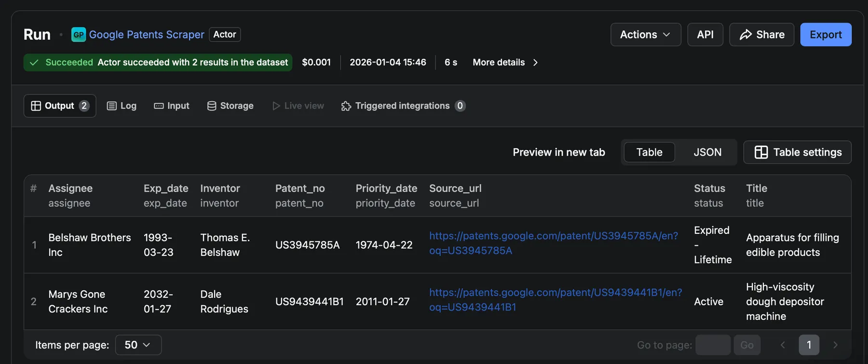The width and height of the screenshot is (868, 364).
Task: Click the Google Patents Scraper GP icon
Action: (78, 35)
